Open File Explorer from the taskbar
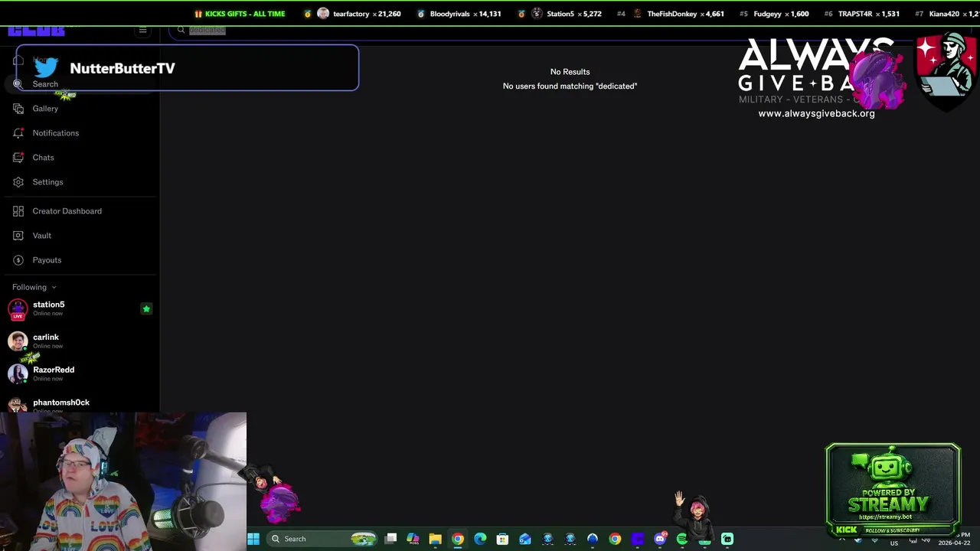This screenshot has height=551, width=980. [x=435, y=539]
